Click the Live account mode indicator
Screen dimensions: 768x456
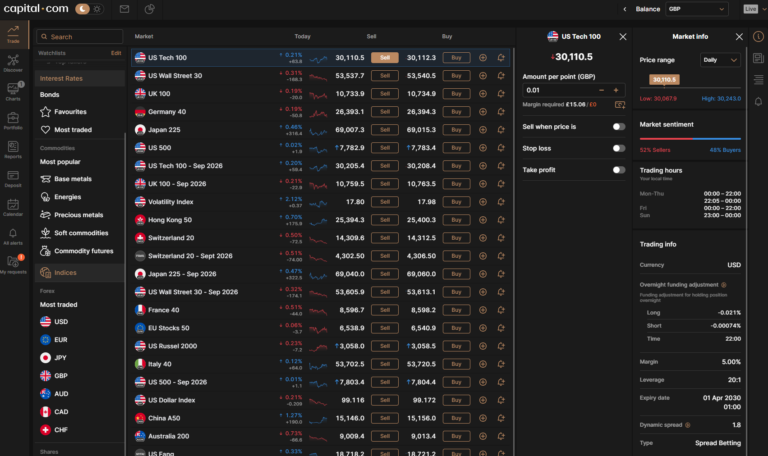coord(750,9)
